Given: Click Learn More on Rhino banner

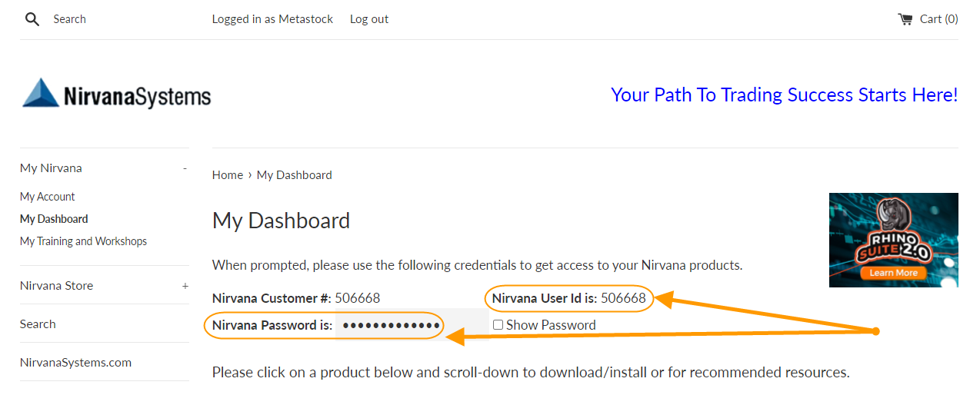Looking at the screenshot, I should coord(893,273).
